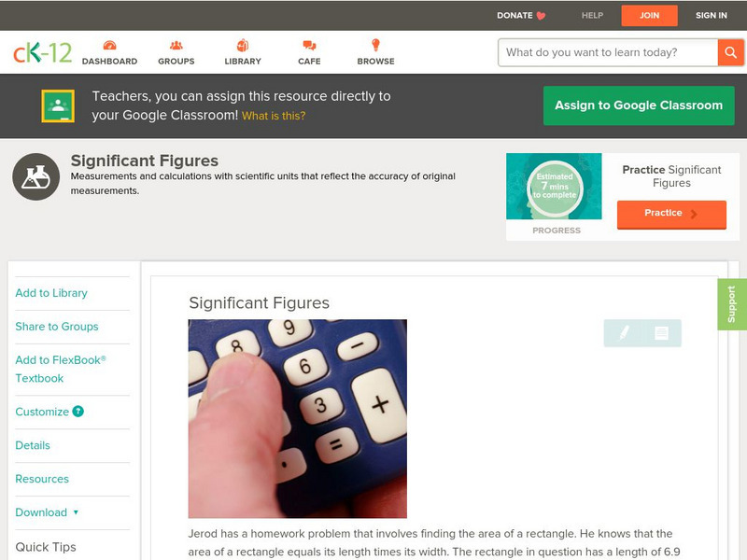Click the Assign to Google Classroom button

639,105
